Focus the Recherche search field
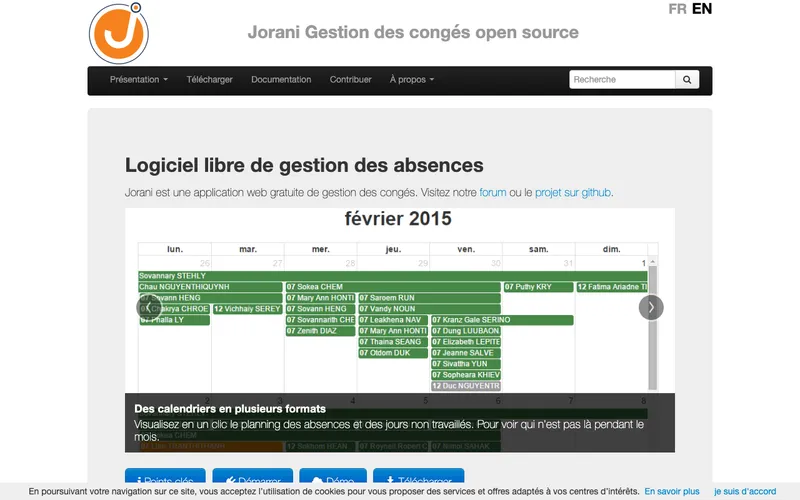Image resolution: width=800 pixels, height=500 pixels. (x=622, y=80)
